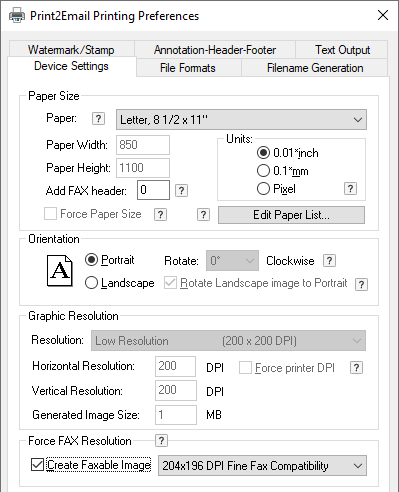Click the help icon next to Paper label
Viewport: 399px width, 492px height.
point(98,119)
